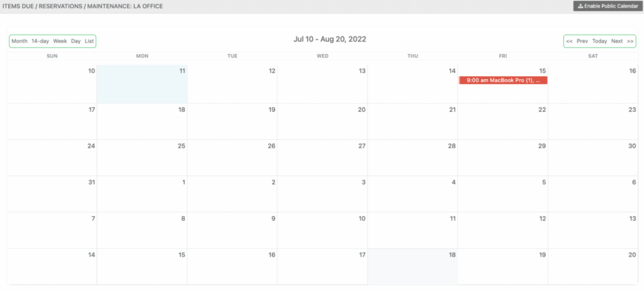Select day 25 on the calendar
The height and width of the screenshot is (292, 644).
click(142, 158)
